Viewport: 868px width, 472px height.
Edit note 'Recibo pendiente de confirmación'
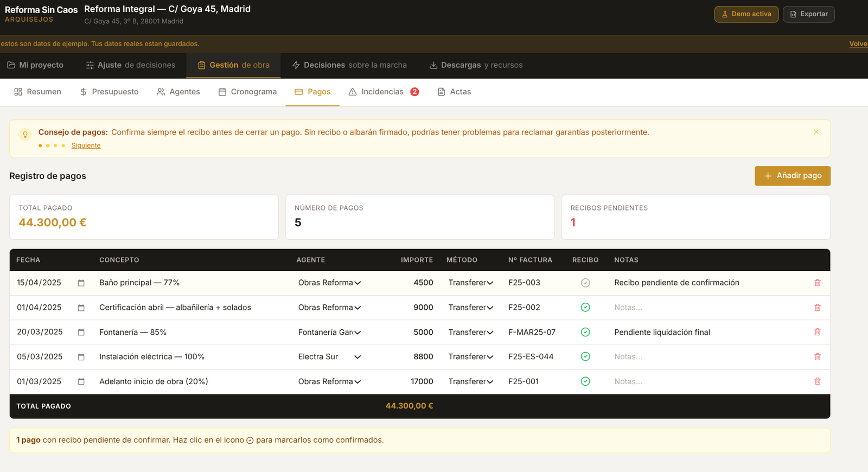(x=708, y=283)
